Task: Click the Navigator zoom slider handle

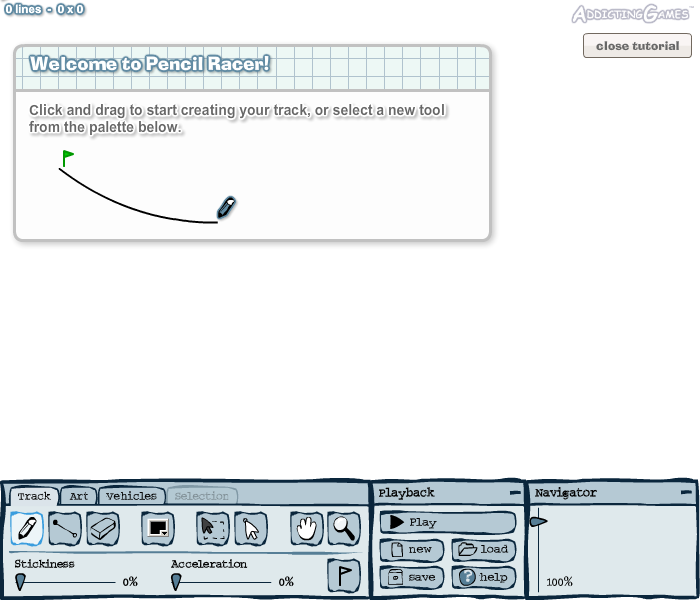Action: coord(538,521)
